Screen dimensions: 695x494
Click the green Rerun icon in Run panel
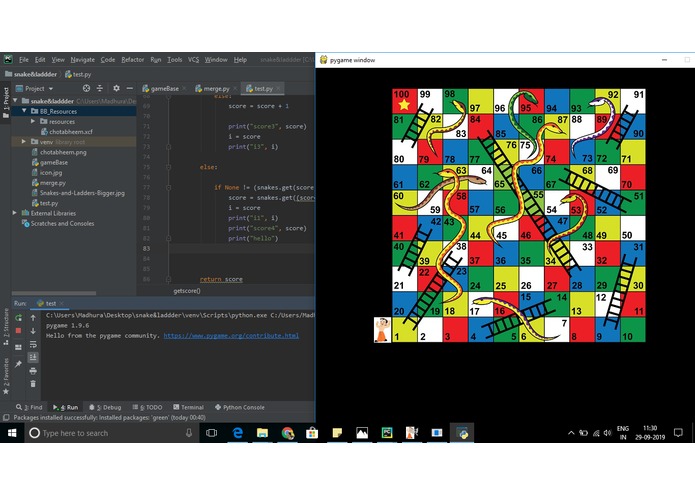(x=18, y=318)
